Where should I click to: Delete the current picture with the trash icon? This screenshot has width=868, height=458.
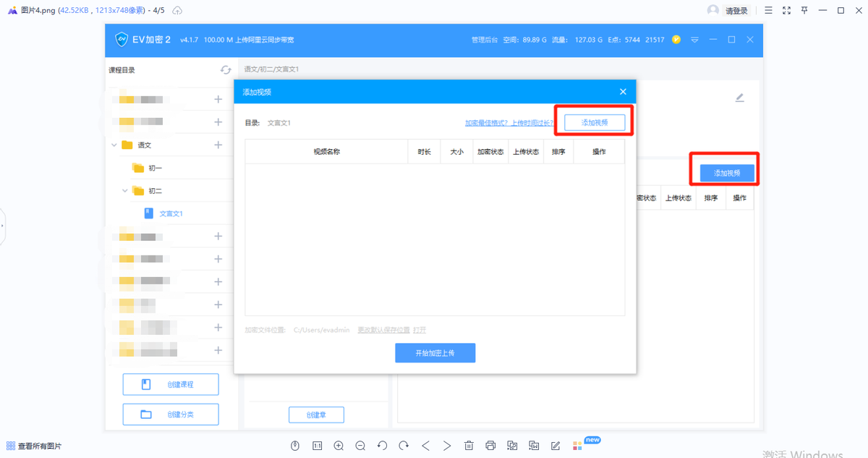pyautogui.click(x=469, y=446)
